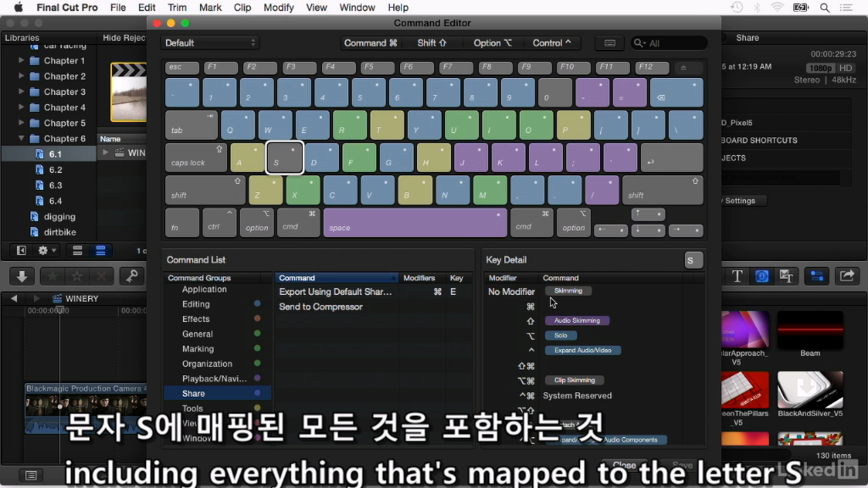Select the S key on virtual keyboard
This screenshot has height=488, width=868.
click(285, 157)
